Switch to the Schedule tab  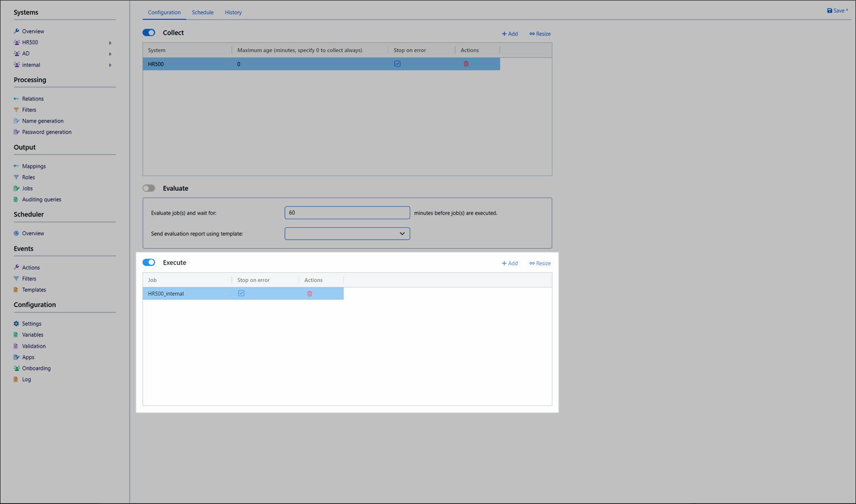pyautogui.click(x=202, y=12)
